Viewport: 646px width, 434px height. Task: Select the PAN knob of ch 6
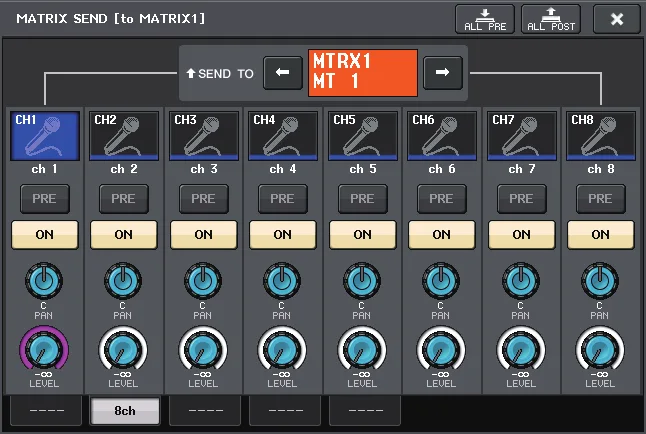[x=441, y=281]
